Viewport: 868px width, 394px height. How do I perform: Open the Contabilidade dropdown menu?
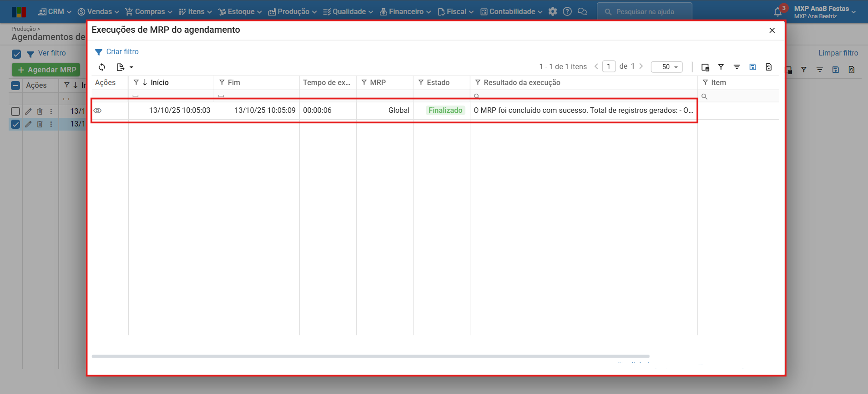[x=511, y=12]
